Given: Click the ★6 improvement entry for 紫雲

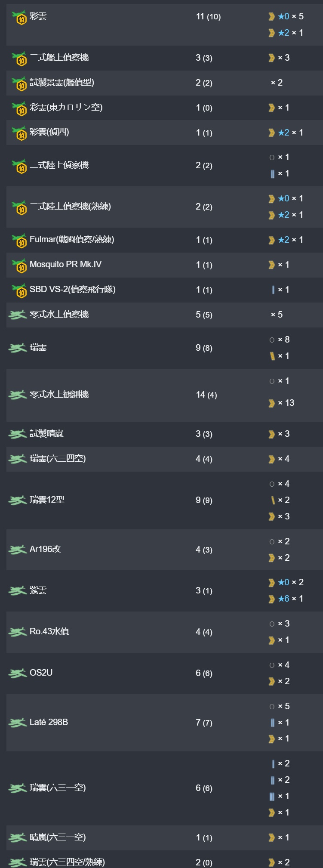Looking at the screenshot, I should (286, 599).
